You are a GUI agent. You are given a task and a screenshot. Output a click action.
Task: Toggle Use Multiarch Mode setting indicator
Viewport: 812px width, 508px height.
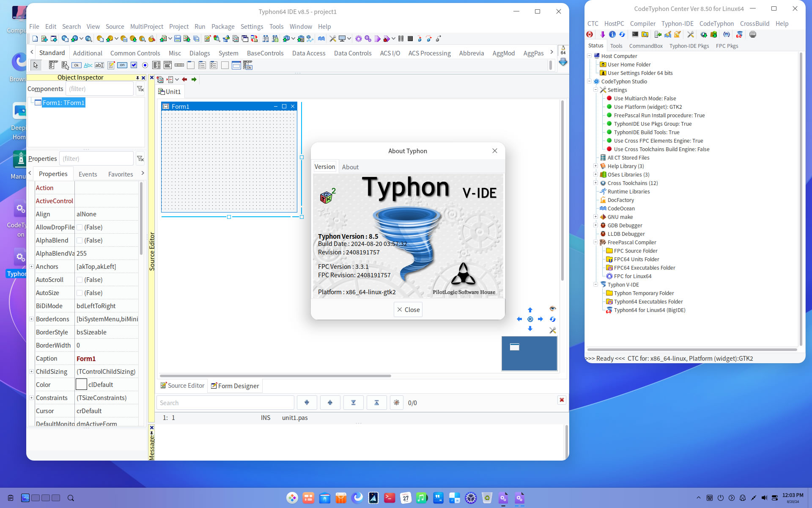(609, 98)
